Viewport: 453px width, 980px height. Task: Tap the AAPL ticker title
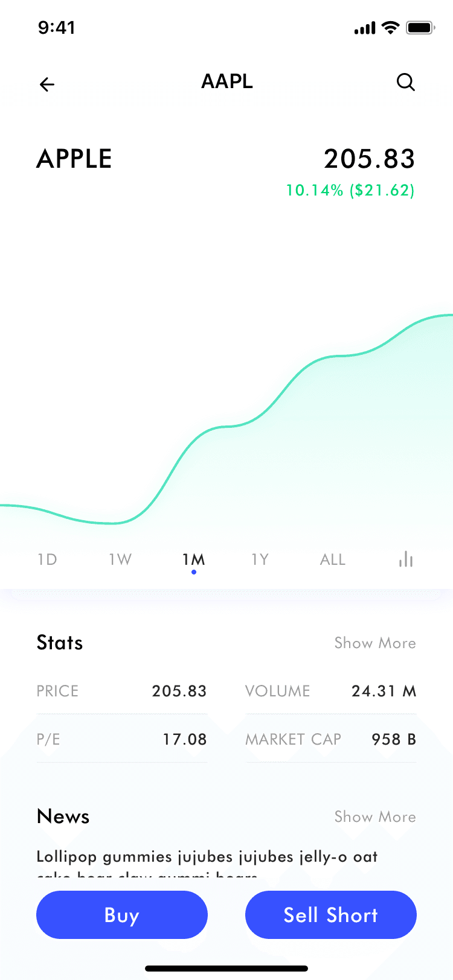pyautogui.click(x=227, y=82)
